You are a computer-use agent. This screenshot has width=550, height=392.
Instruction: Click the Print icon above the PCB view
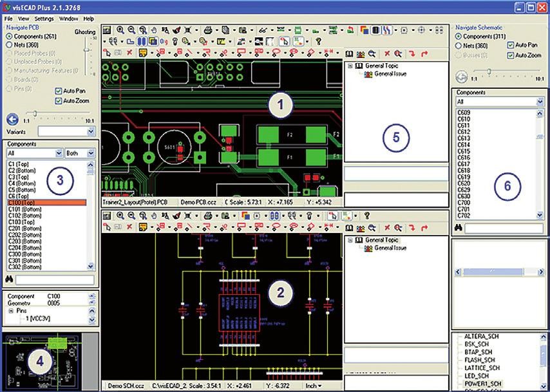click(x=208, y=30)
